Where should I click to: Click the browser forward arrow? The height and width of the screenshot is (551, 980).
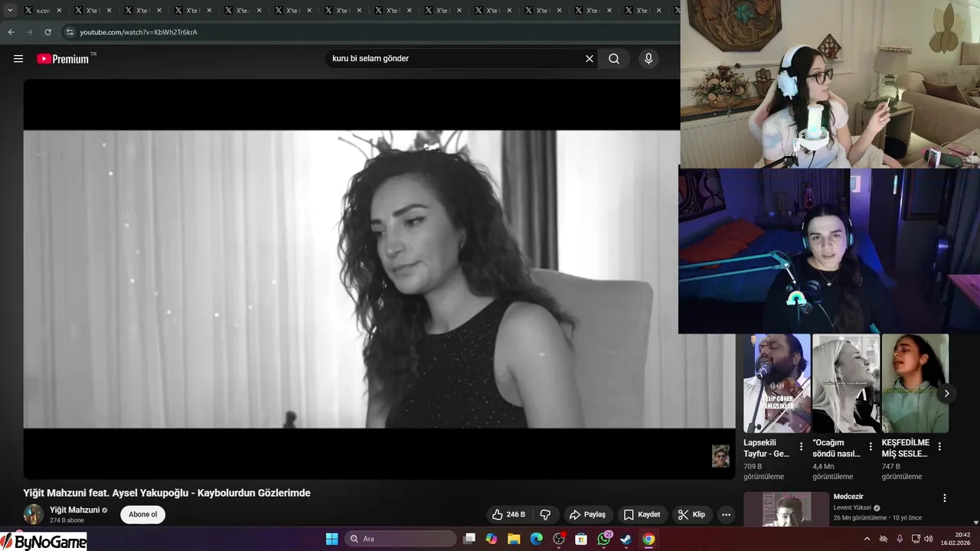point(29,32)
